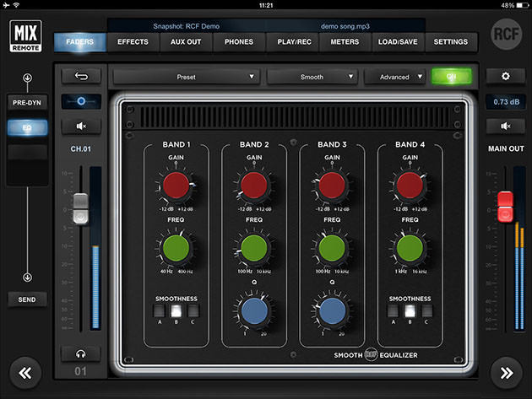Open the Advanced mode dropdown
This screenshot has width=532, height=399.
[394, 77]
